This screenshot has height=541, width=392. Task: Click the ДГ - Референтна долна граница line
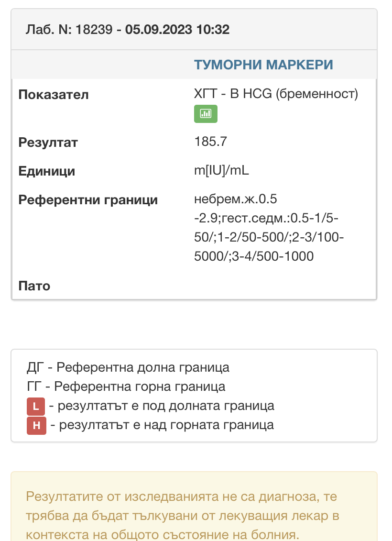tap(128, 368)
